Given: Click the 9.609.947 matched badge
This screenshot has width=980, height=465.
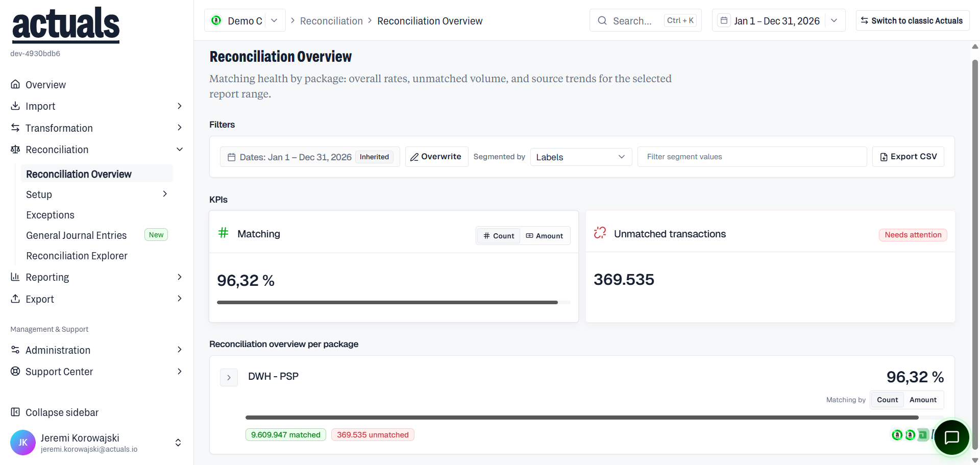Looking at the screenshot, I should tap(286, 435).
